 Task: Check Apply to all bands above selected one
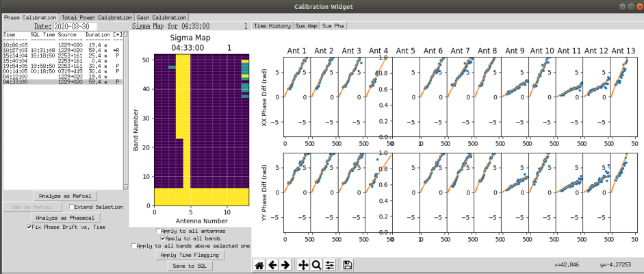click(x=134, y=246)
